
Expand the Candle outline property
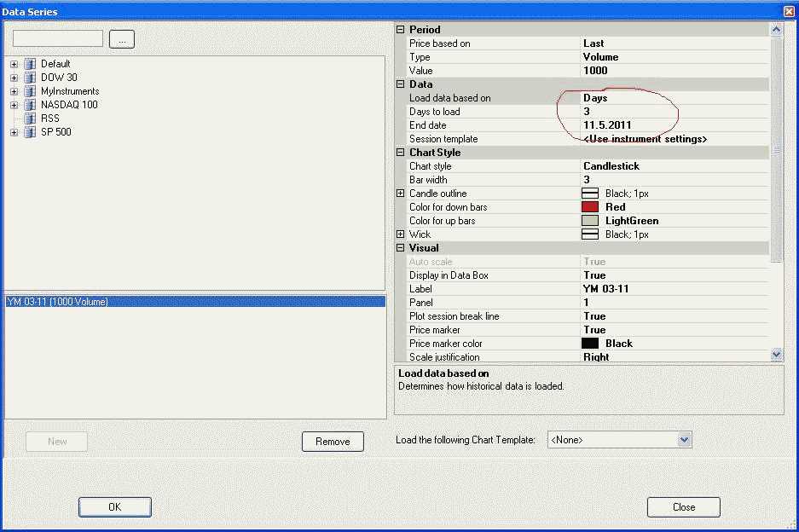(x=401, y=194)
